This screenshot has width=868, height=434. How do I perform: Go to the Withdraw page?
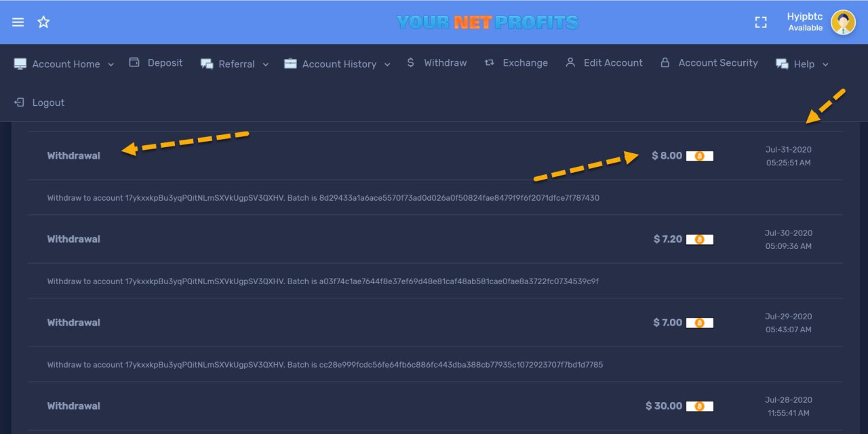pos(446,62)
